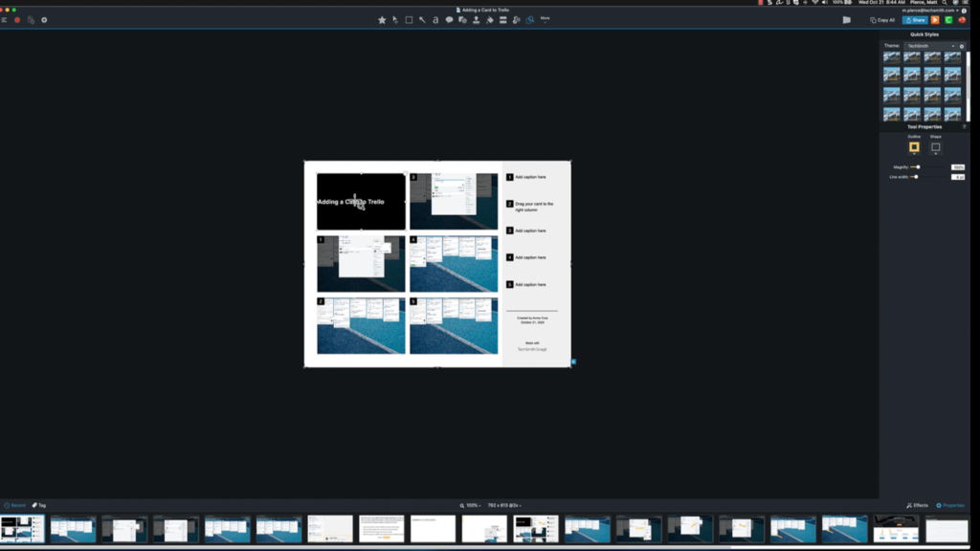Click the info icon beside account email
The height and width of the screenshot is (551, 980).
[964, 11]
